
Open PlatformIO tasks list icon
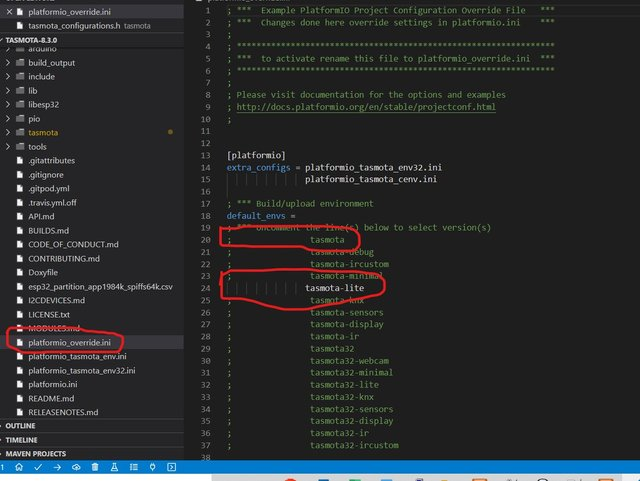[133, 467]
